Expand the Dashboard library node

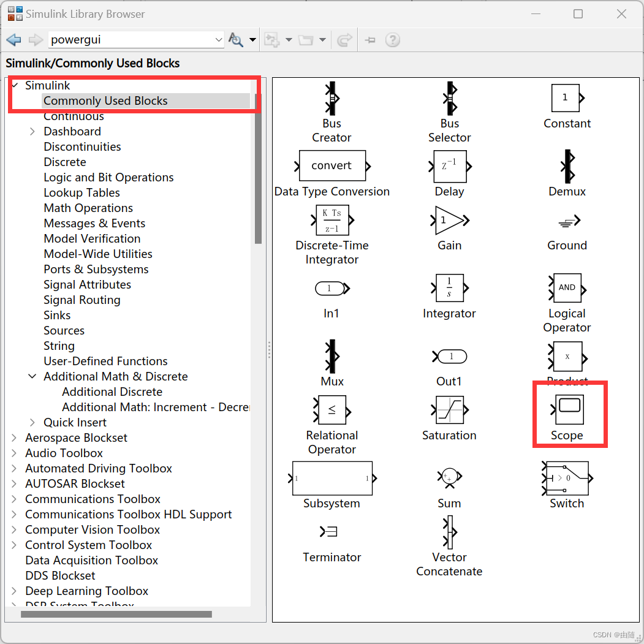[32, 131]
